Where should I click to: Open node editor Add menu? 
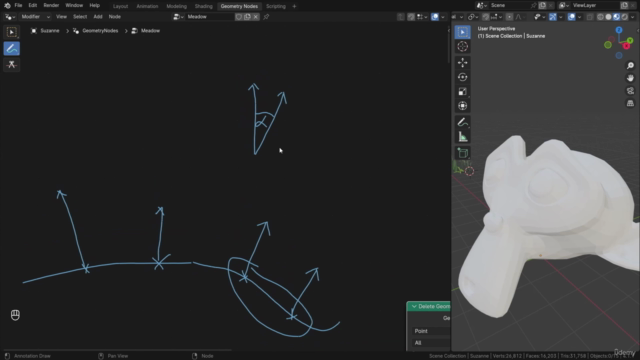(x=98, y=17)
